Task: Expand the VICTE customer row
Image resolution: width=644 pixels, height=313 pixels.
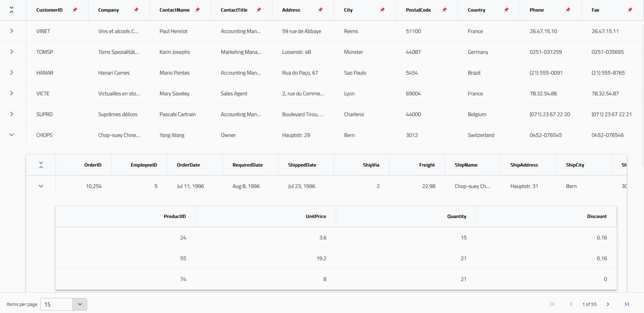Action: point(12,93)
